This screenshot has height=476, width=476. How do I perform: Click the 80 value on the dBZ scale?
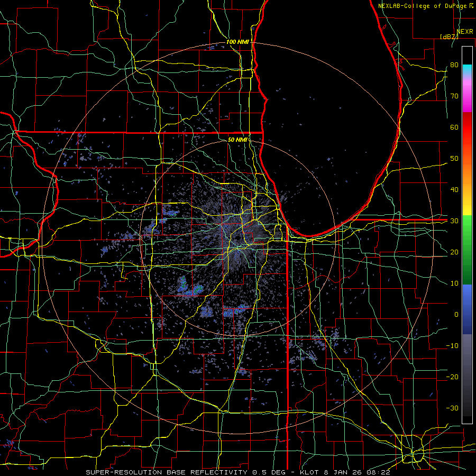tap(454, 65)
